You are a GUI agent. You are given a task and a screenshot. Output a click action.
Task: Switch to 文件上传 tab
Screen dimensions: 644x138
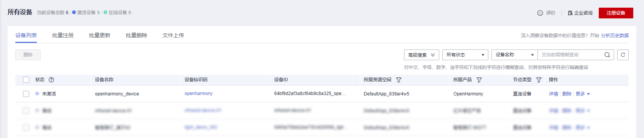pyautogui.click(x=173, y=35)
